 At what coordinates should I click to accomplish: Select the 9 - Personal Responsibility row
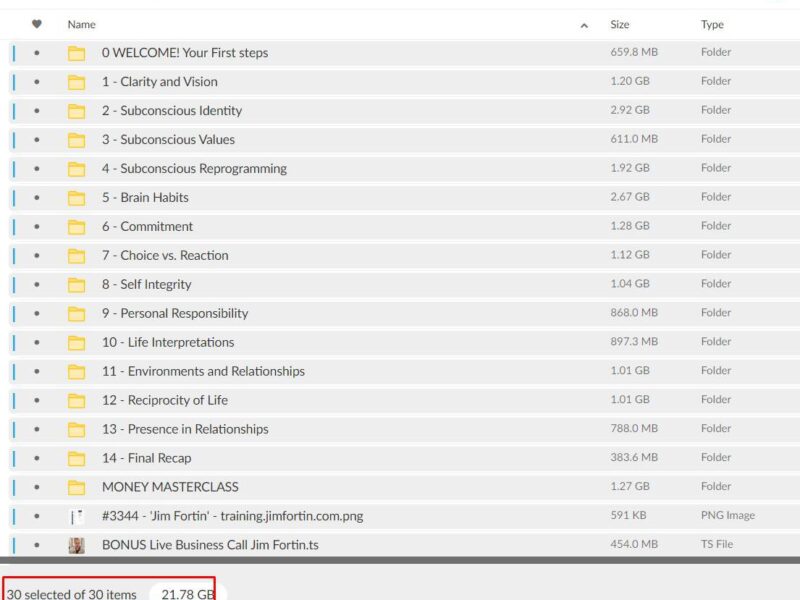pyautogui.click(x=174, y=313)
